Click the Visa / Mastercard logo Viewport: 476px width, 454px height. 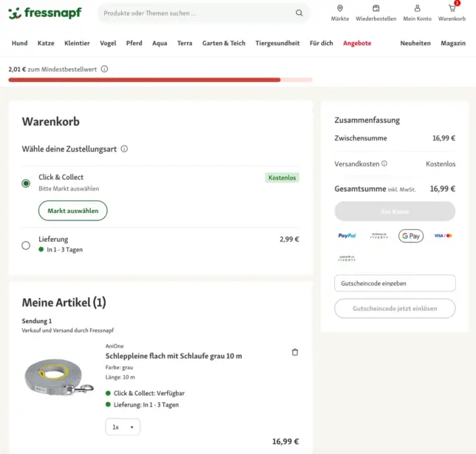point(443,236)
